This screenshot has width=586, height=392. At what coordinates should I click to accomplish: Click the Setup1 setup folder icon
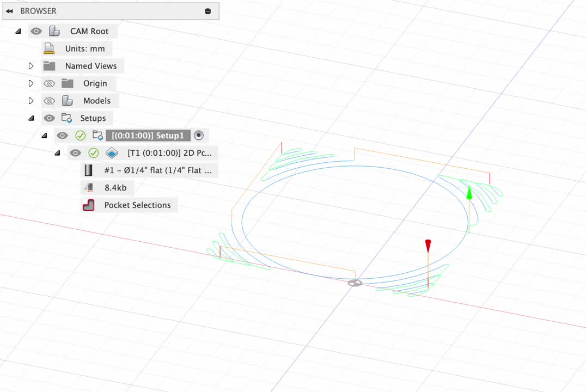click(97, 135)
